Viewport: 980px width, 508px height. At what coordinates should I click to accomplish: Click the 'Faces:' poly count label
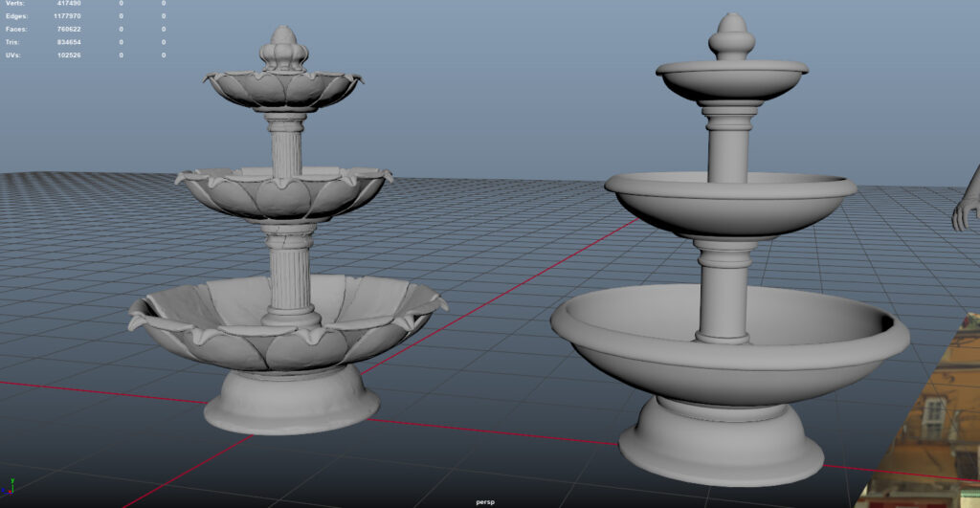tap(17, 30)
